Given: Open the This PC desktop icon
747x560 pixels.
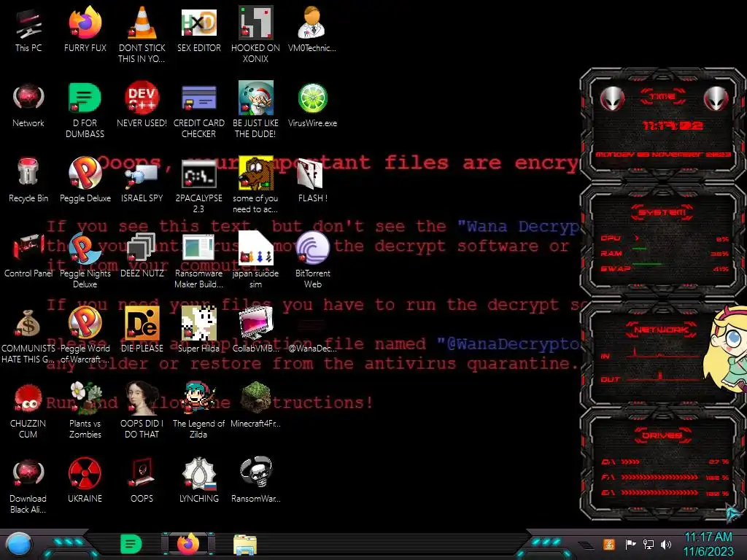Looking at the screenshot, I should tap(28, 24).
